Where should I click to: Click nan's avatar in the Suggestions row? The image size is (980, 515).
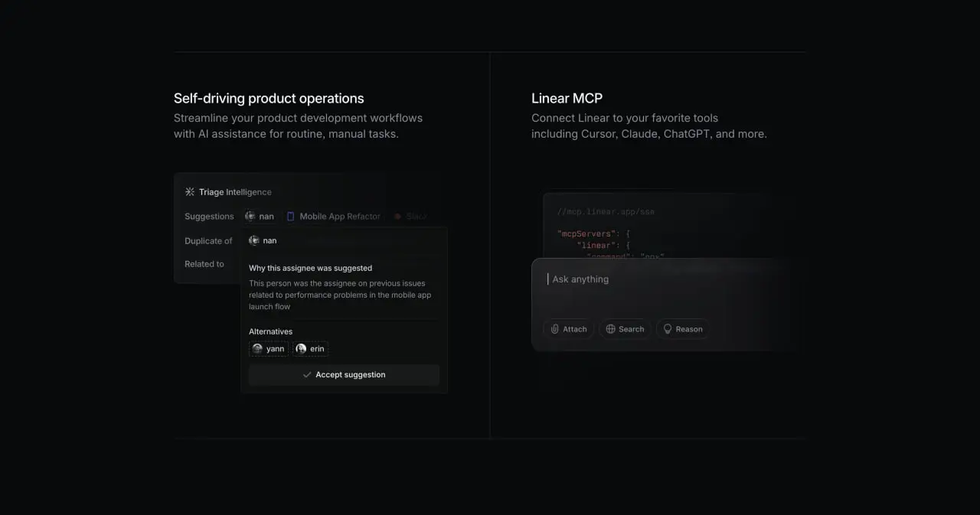250,217
